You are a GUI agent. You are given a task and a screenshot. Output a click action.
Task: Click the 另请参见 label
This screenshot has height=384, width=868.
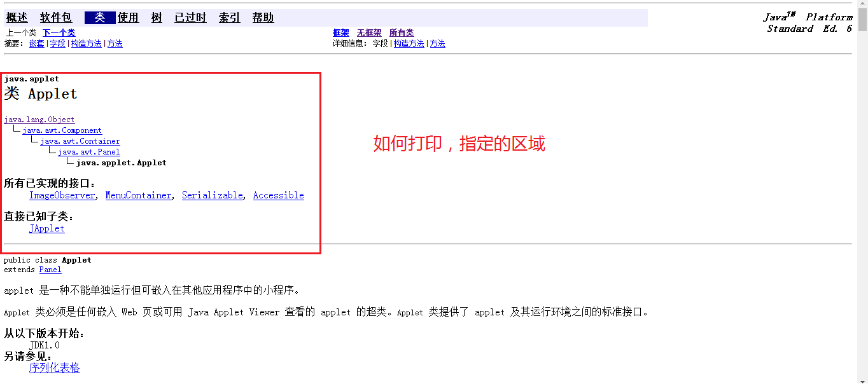(29, 357)
